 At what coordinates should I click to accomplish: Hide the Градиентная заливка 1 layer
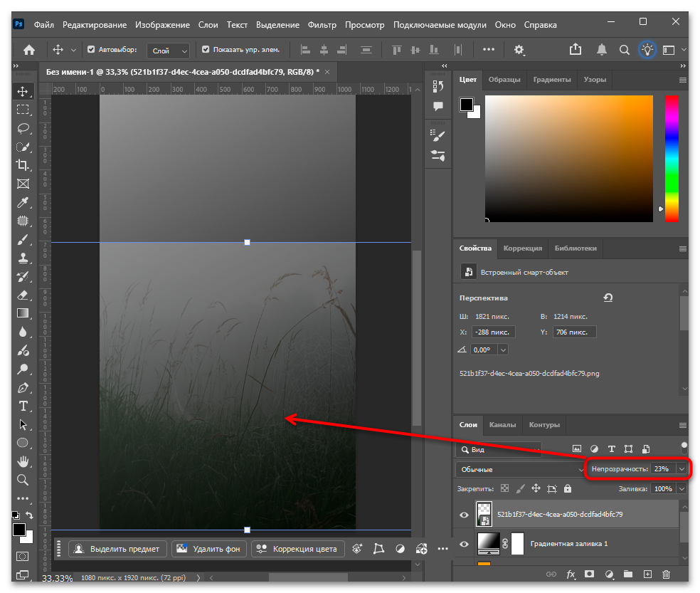coord(465,544)
